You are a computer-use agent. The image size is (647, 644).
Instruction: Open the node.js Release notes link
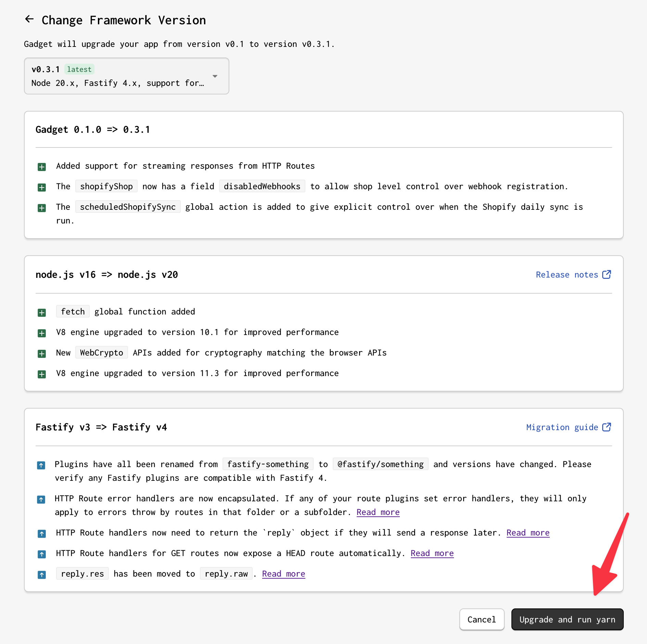573,274
